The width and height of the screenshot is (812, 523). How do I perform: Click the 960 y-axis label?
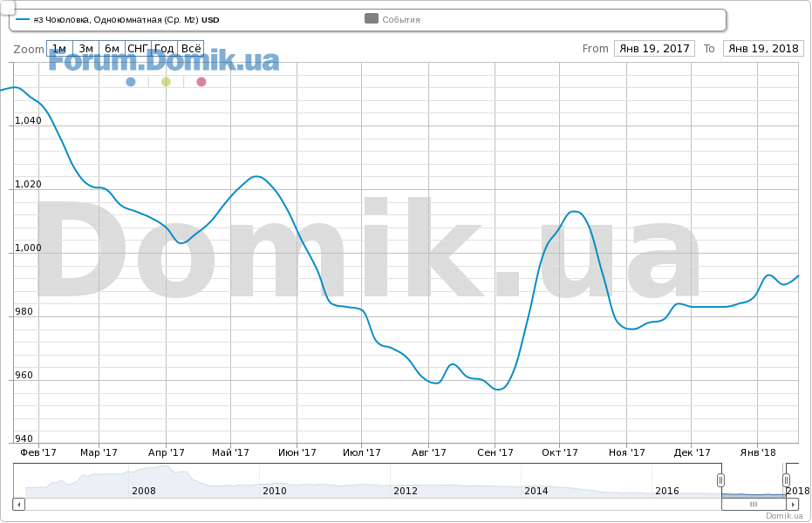(x=24, y=375)
